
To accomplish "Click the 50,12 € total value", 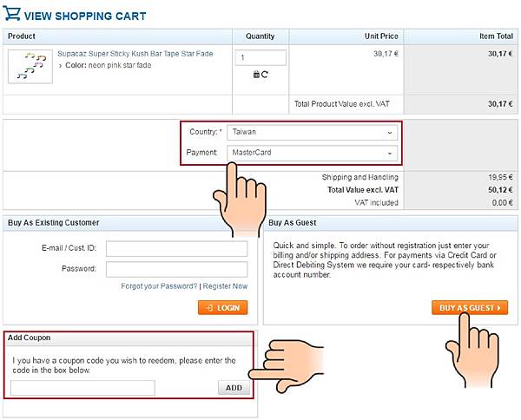I will [x=501, y=190].
